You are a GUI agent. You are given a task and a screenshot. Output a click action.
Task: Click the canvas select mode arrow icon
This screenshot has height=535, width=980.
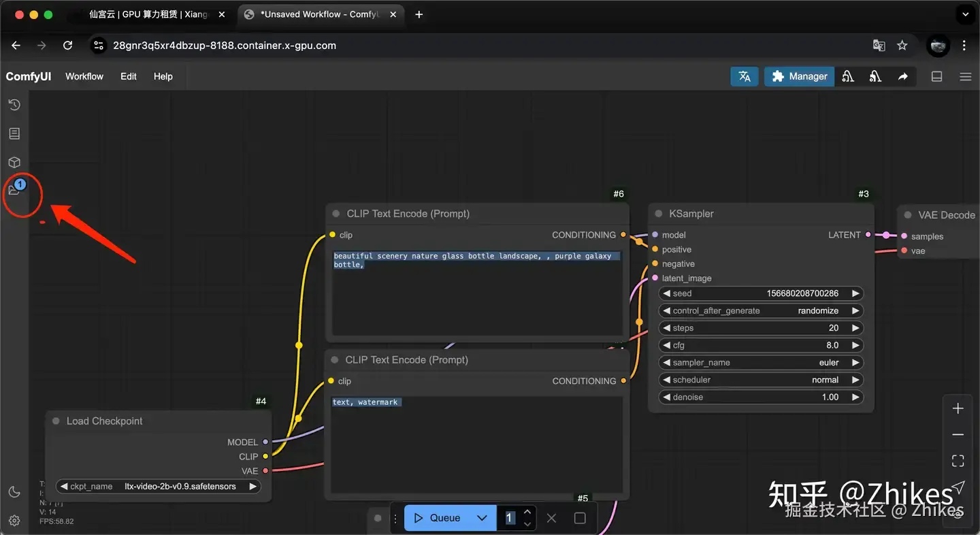pos(958,487)
